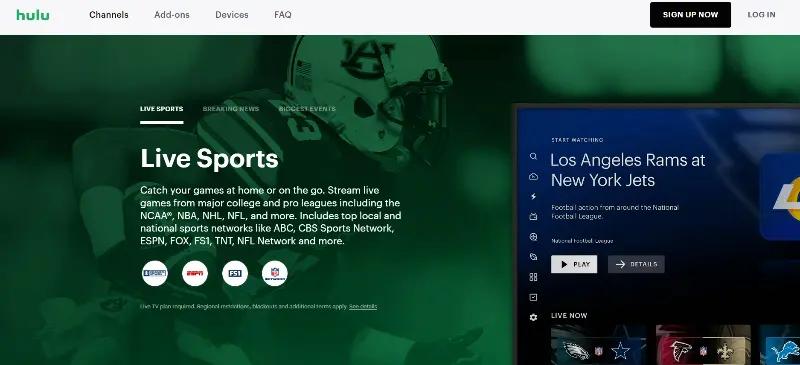Screen dimensions: 800x365
Task: Open the Channels menu item
Action: tap(109, 15)
